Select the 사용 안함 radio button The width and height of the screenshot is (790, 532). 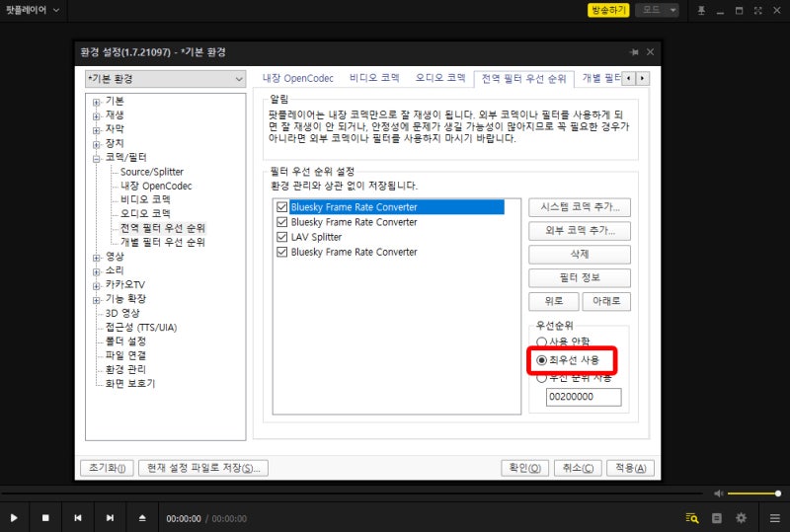(541, 342)
